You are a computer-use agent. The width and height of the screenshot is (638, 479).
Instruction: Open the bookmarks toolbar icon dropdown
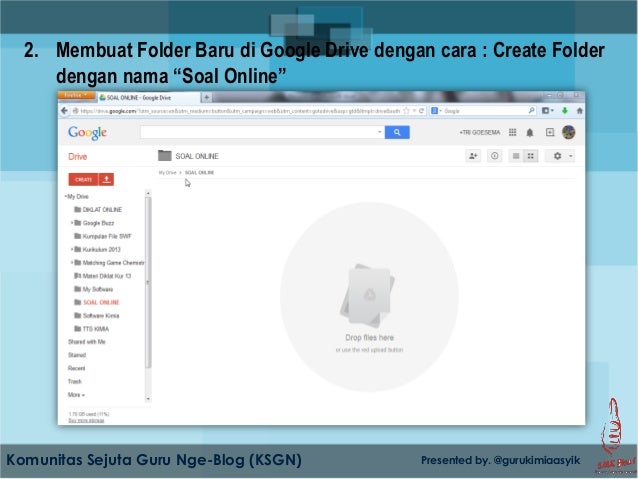click(548, 111)
